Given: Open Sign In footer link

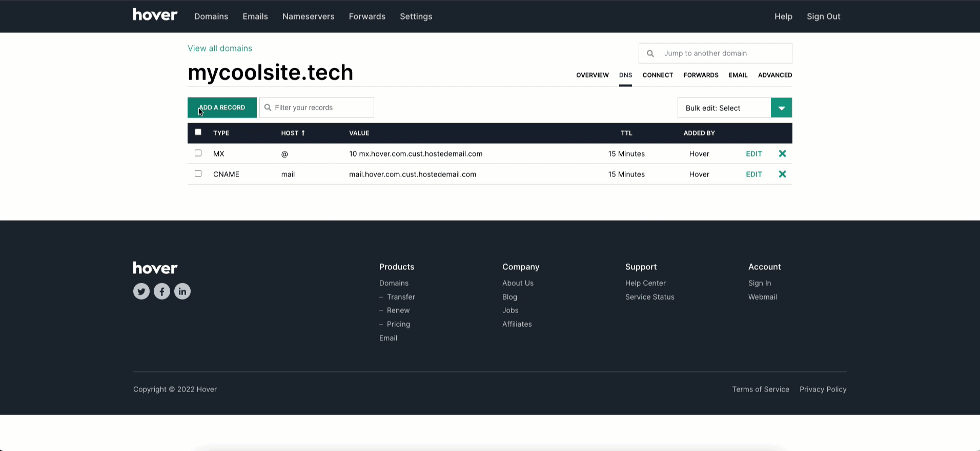Looking at the screenshot, I should tap(760, 283).
